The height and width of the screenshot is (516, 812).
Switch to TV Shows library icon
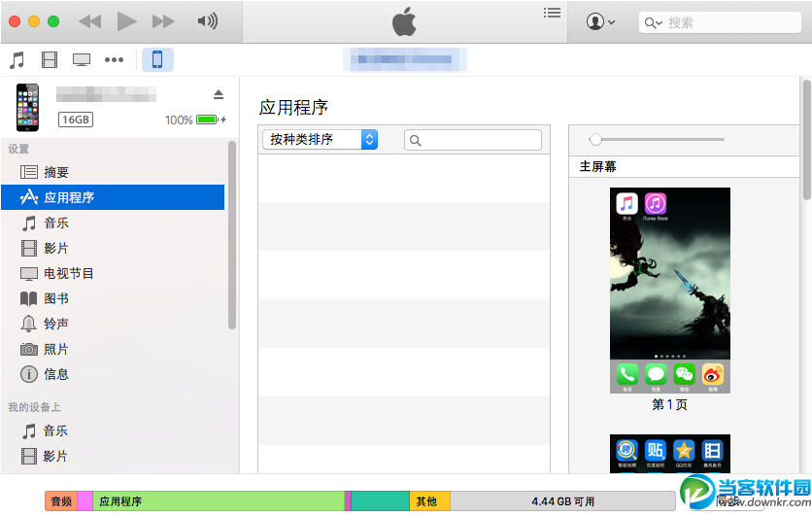82,60
